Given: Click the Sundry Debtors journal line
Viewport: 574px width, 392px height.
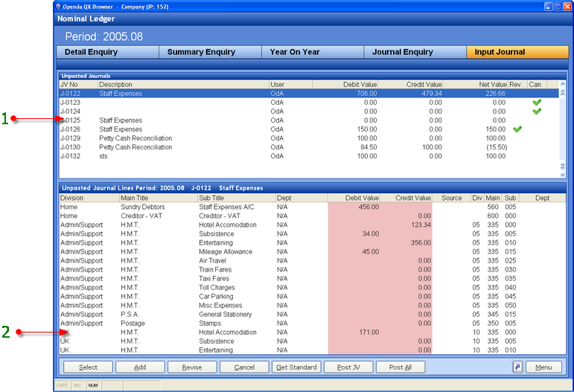Looking at the screenshot, I should point(312,207).
